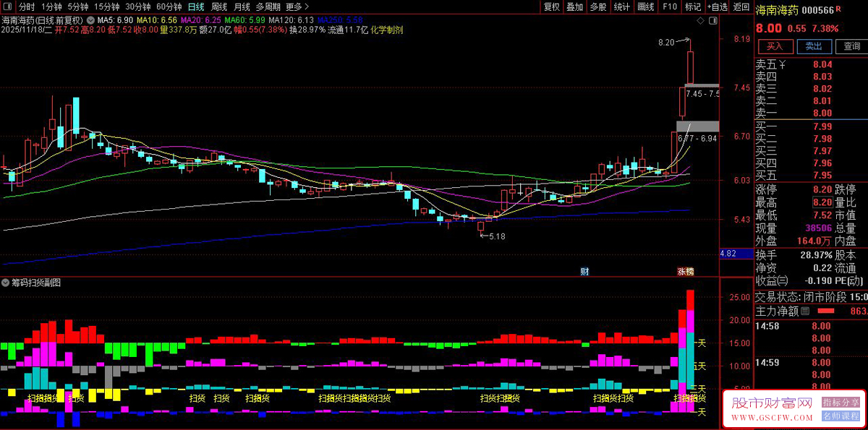This screenshot has height=430, width=868.
Task: Click the 收益(三) earnings label
Action: (772, 280)
